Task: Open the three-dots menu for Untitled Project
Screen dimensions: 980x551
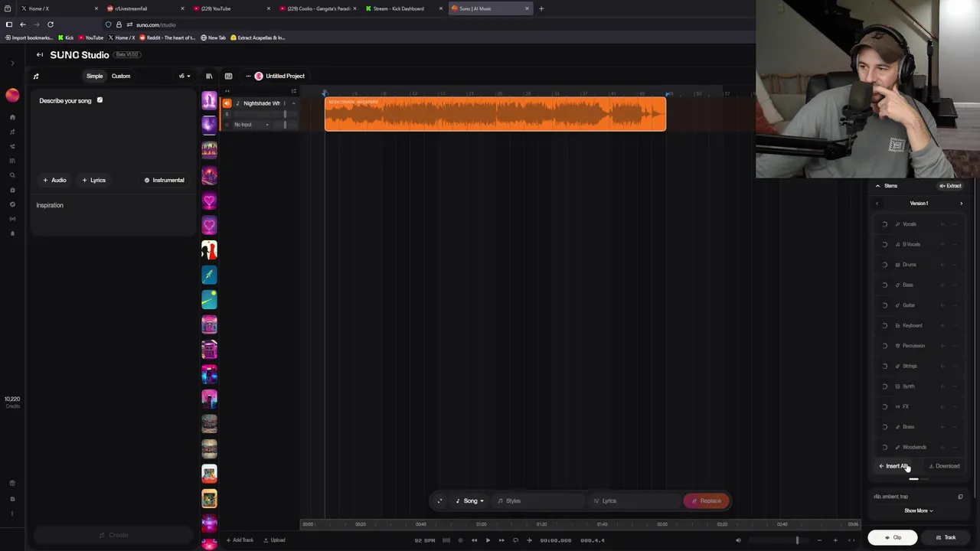Action: pyautogui.click(x=248, y=76)
